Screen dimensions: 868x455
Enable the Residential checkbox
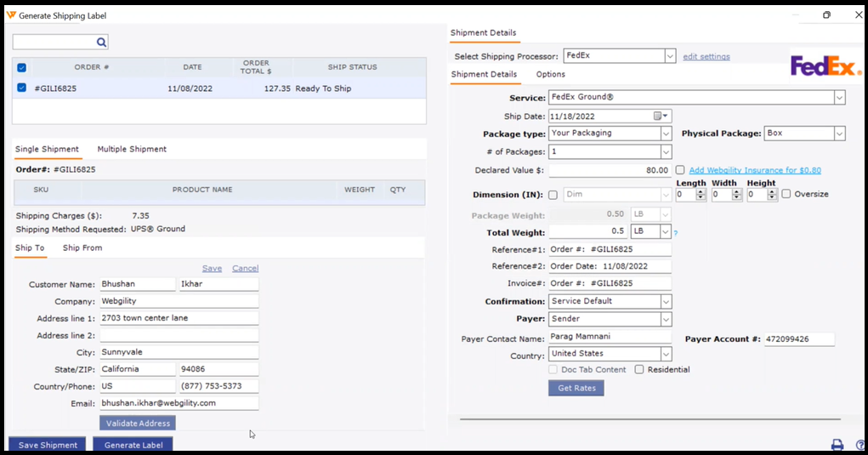pos(639,370)
